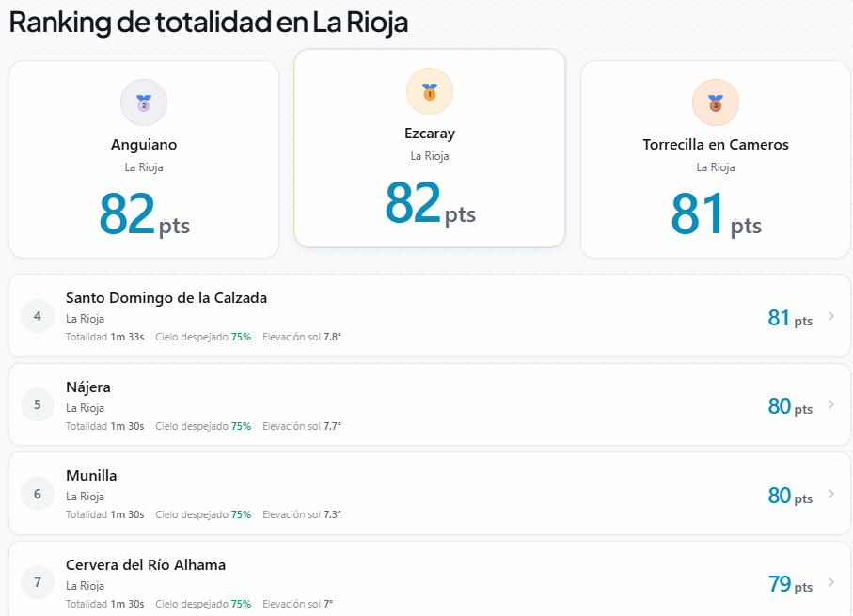Expand Santo Domingo de la Calzada row chevron

click(831, 316)
